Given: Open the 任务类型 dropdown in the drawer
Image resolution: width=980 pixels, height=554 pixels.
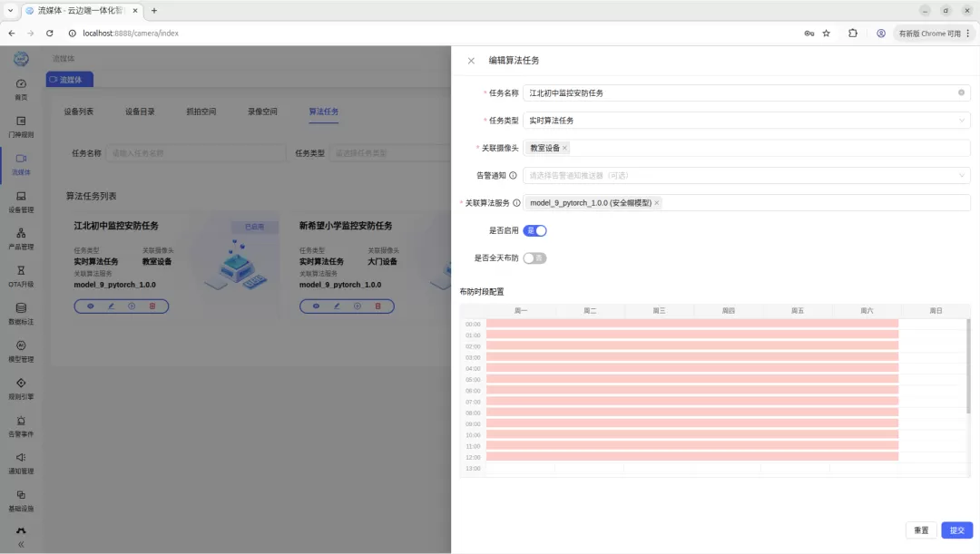Looking at the screenshot, I should [746, 121].
